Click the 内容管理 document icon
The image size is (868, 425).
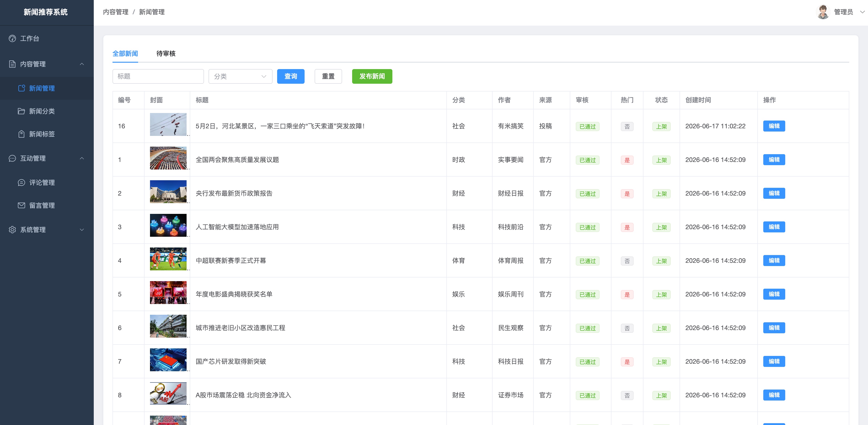pyautogui.click(x=13, y=64)
